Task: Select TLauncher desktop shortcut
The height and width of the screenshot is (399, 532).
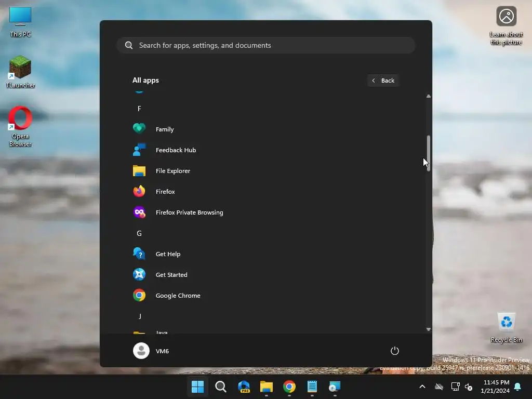Action: [20, 72]
